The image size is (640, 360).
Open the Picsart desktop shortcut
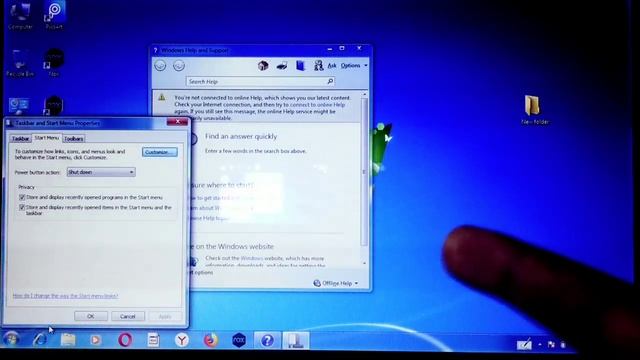tap(54, 16)
